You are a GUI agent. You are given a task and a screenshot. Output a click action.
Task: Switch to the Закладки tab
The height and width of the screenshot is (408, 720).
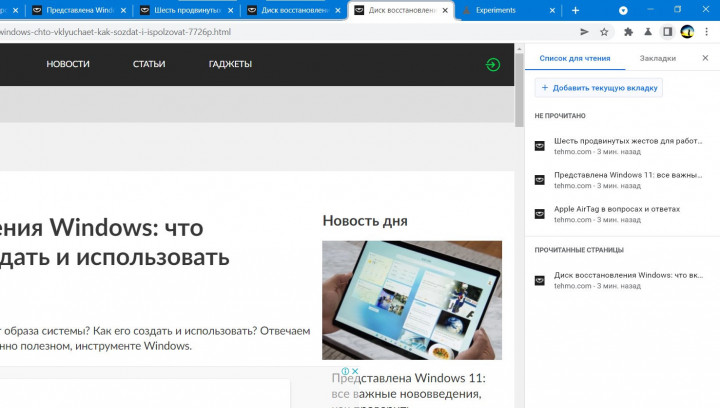pyautogui.click(x=658, y=58)
